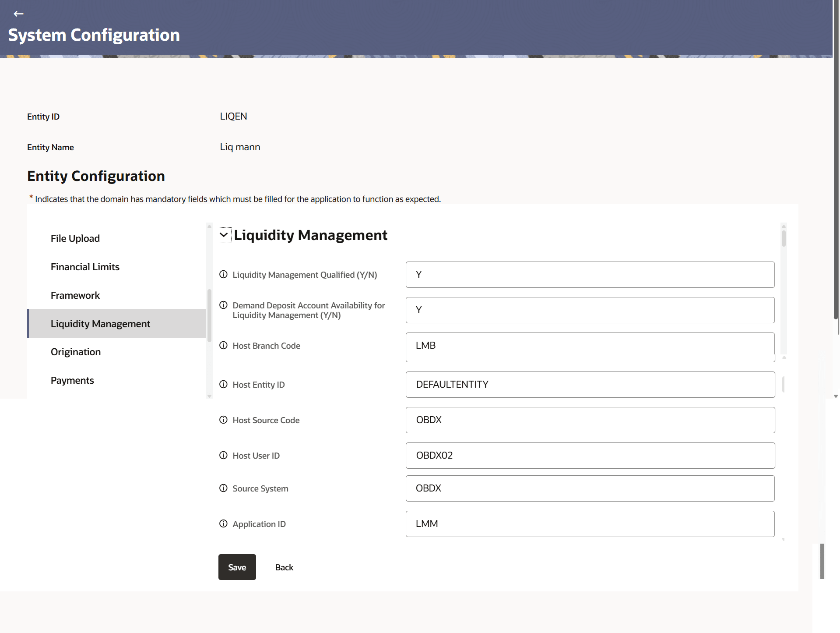Open info for the Application ID field

223,523
